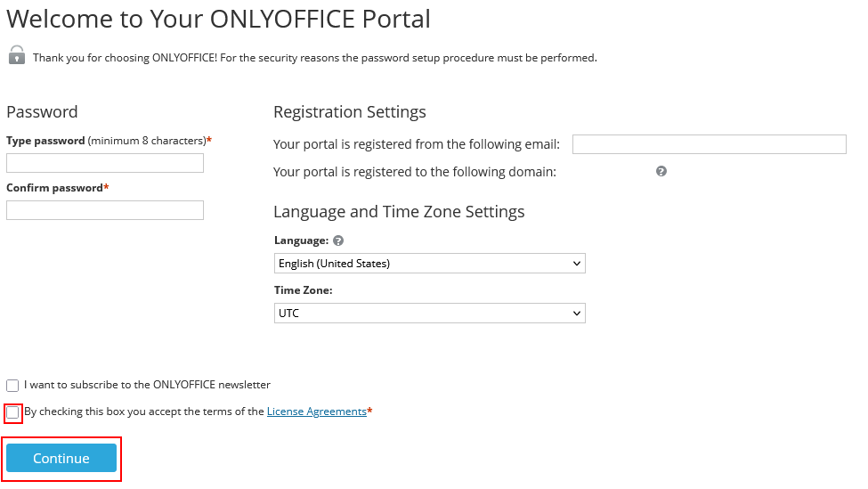Click the Registration Settings heading

tap(349, 112)
